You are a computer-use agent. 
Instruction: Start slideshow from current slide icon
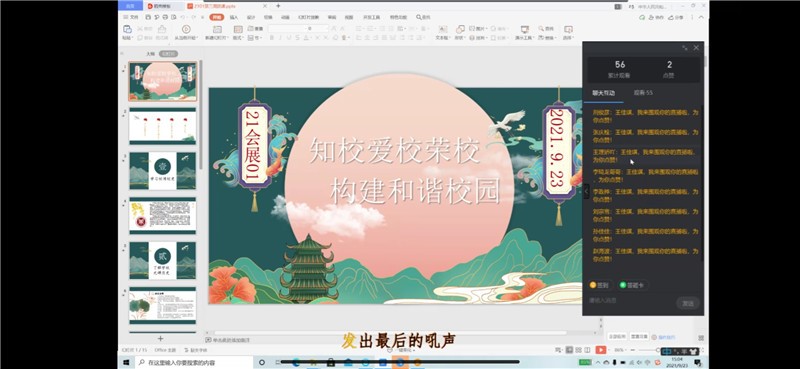[186, 29]
